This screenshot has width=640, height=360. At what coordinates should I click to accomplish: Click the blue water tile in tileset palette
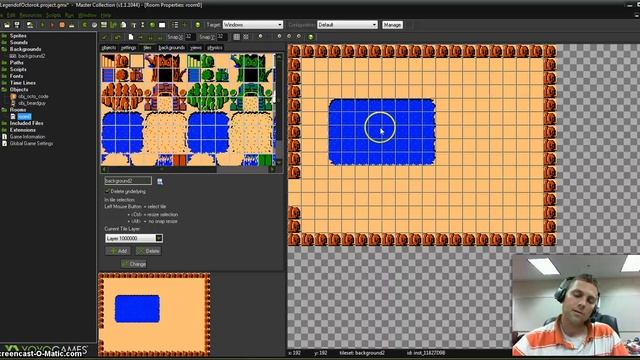tap(122, 133)
